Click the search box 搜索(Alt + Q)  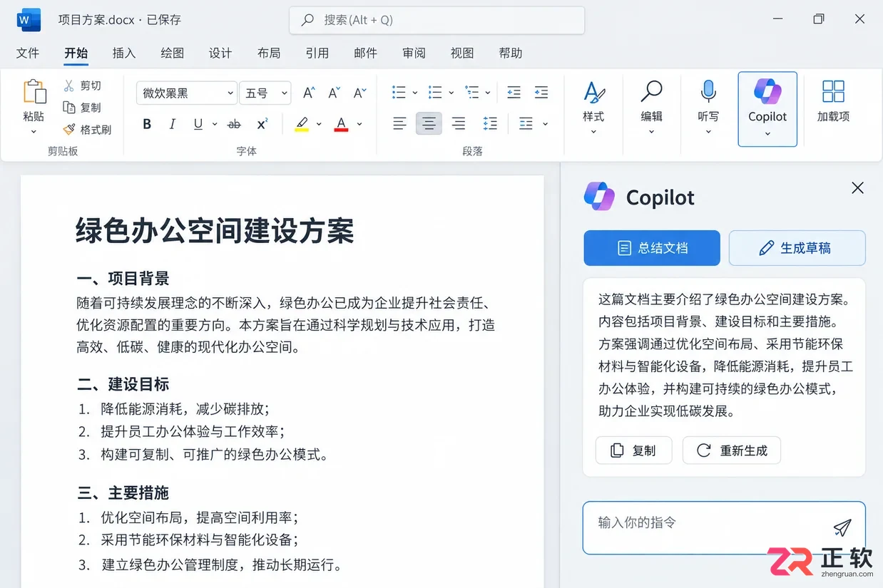click(x=437, y=20)
